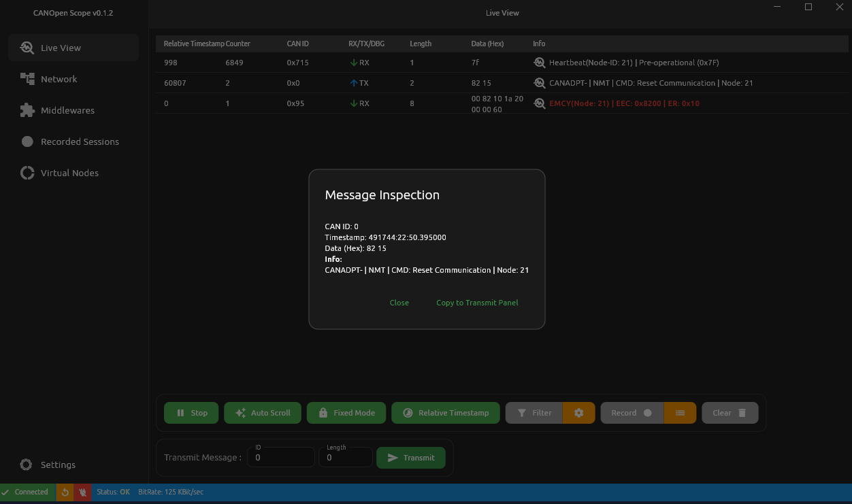This screenshot has height=504, width=852.
Task: Click the Middlewares puzzle icon
Action: [27, 110]
